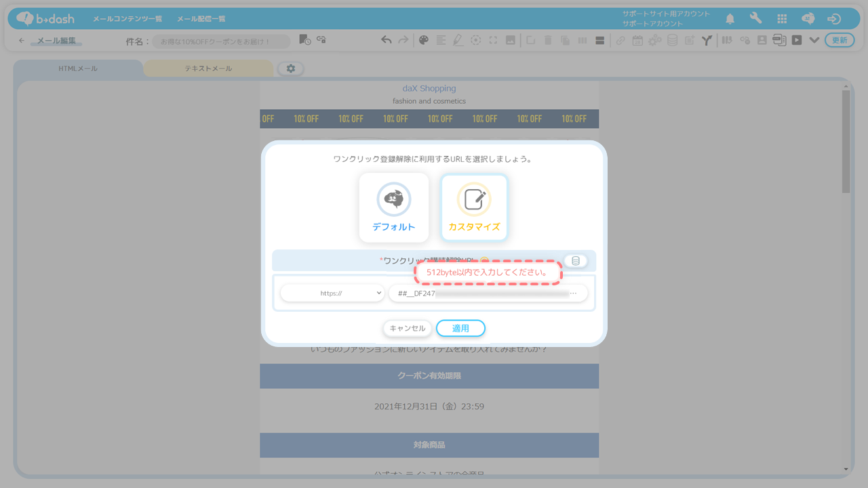Open the notifications bell

[730, 19]
